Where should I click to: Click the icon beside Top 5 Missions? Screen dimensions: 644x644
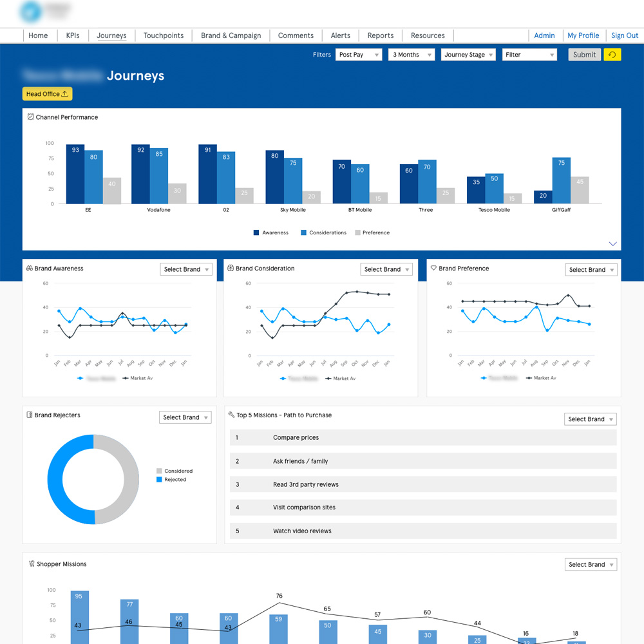[231, 415]
